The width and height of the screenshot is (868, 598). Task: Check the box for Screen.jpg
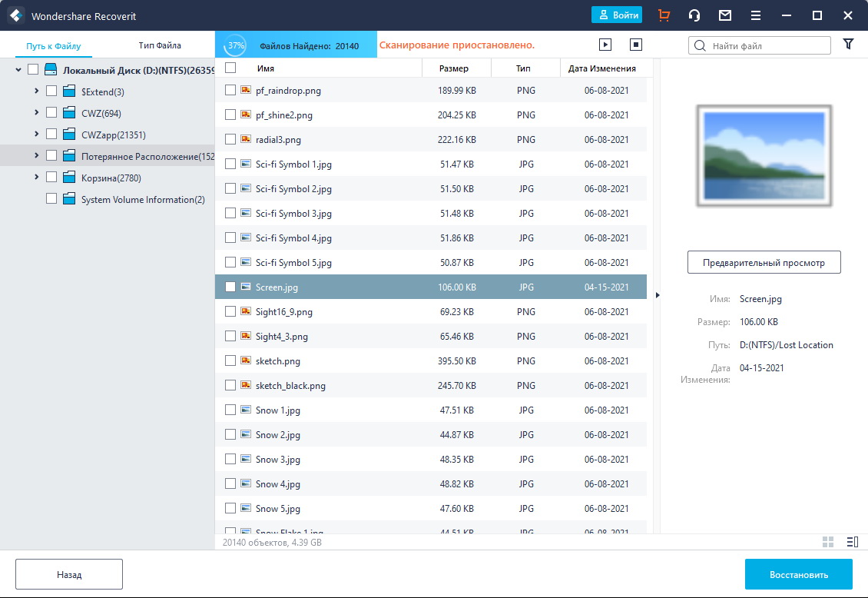point(230,287)
